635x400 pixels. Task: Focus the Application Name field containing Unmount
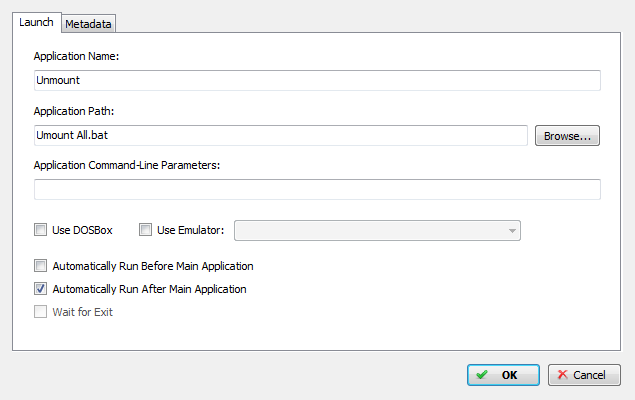click(317, 81)
